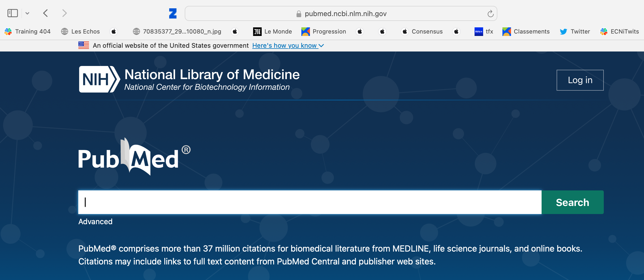Click the "PubMed® comprises more than 37 million citations" text

330,255
